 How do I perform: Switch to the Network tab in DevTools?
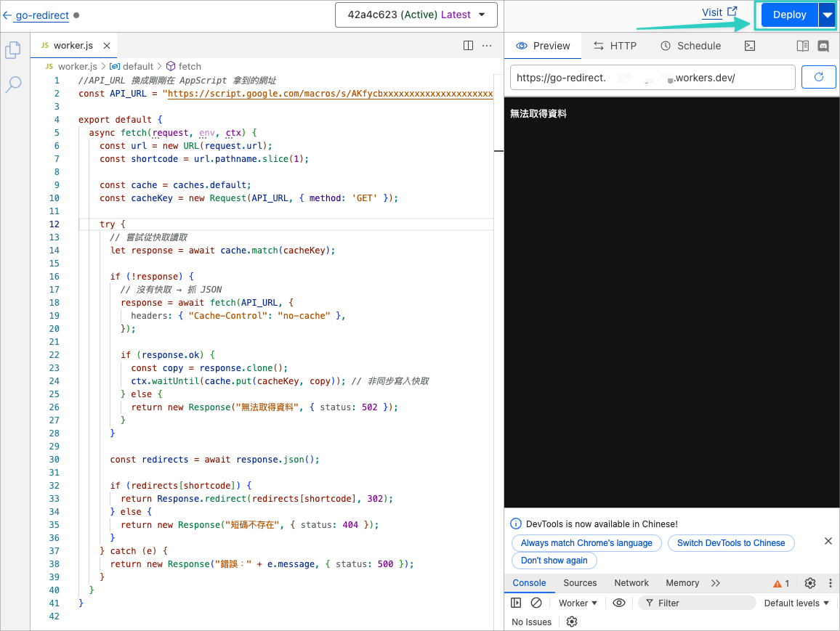coord(631,583)
